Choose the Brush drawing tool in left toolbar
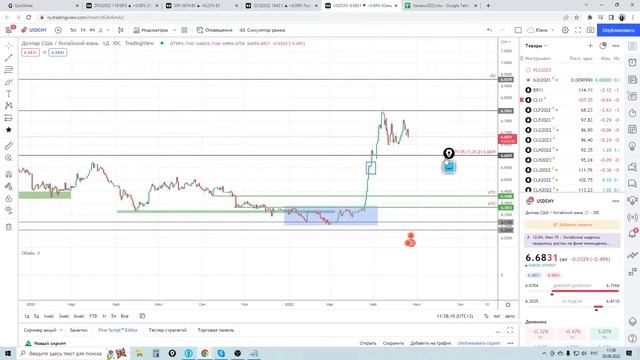640x360 pixels. (9, 82)
